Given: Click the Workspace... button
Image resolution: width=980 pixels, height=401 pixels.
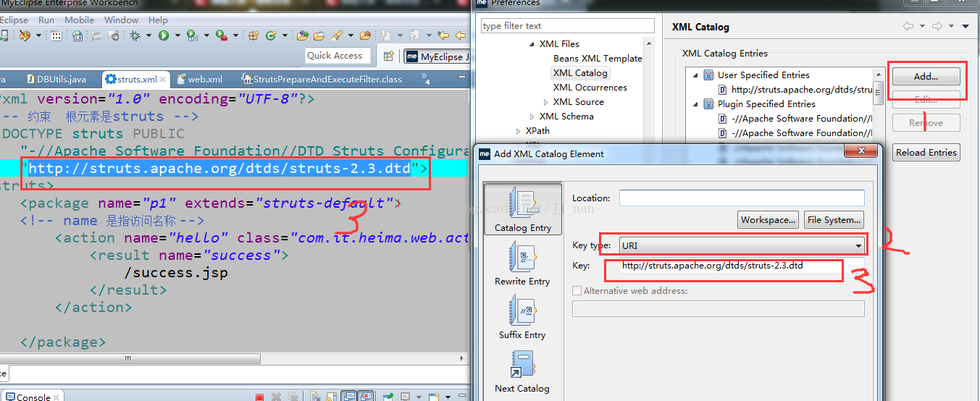Looking at the screenshot, I should (768, 220).
